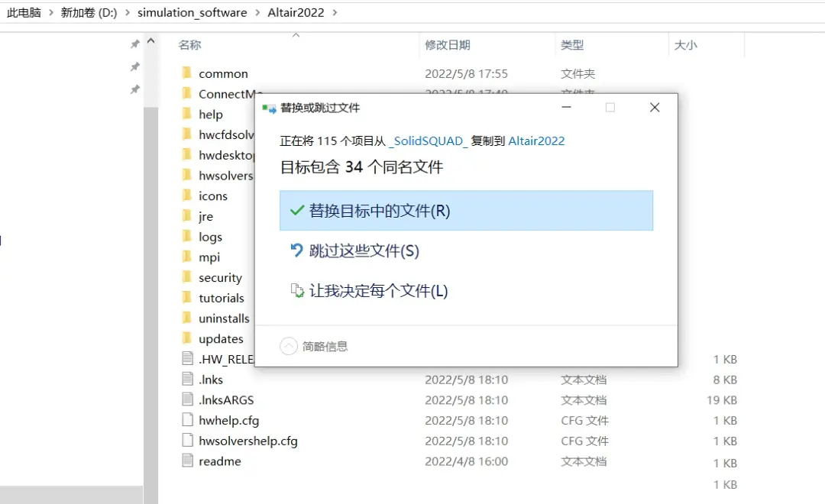The width and height of the screenshot is (825, 504).
Task: Click the navigation pane vertical scrollbar track
Action: point(151,305)
